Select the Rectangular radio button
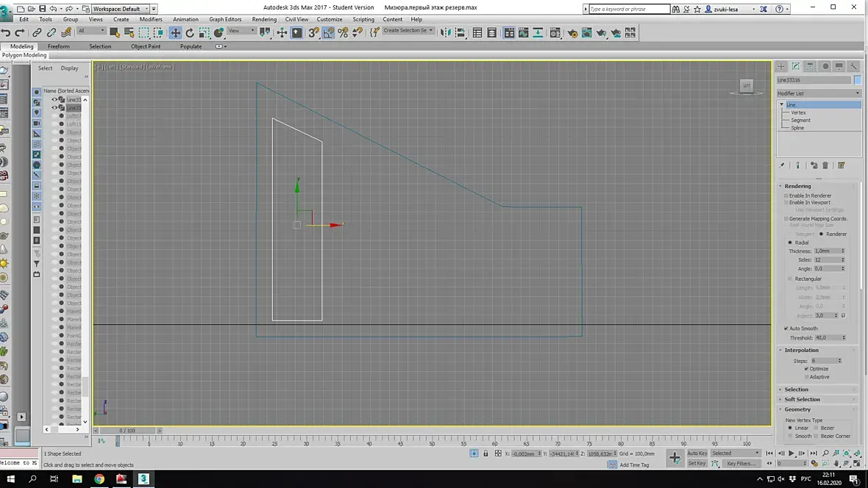Screen dimensions: 868x488 [x=791, y=279]
